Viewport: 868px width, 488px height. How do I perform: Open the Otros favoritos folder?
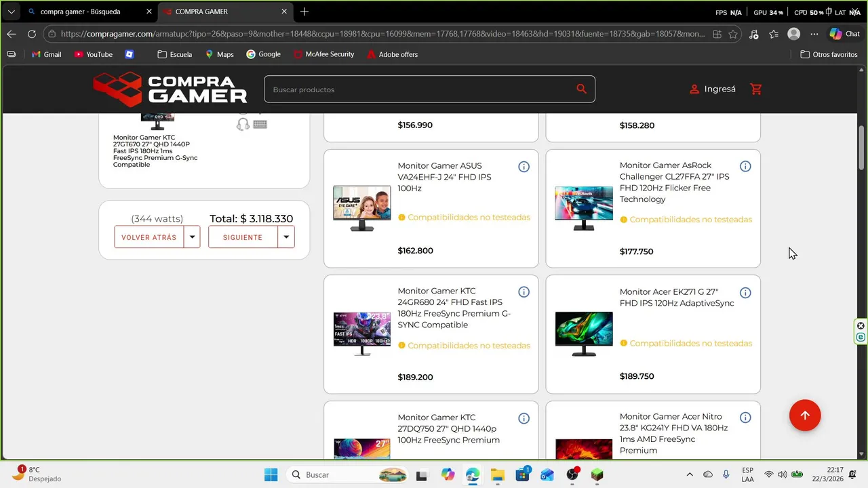click(829, 54)
